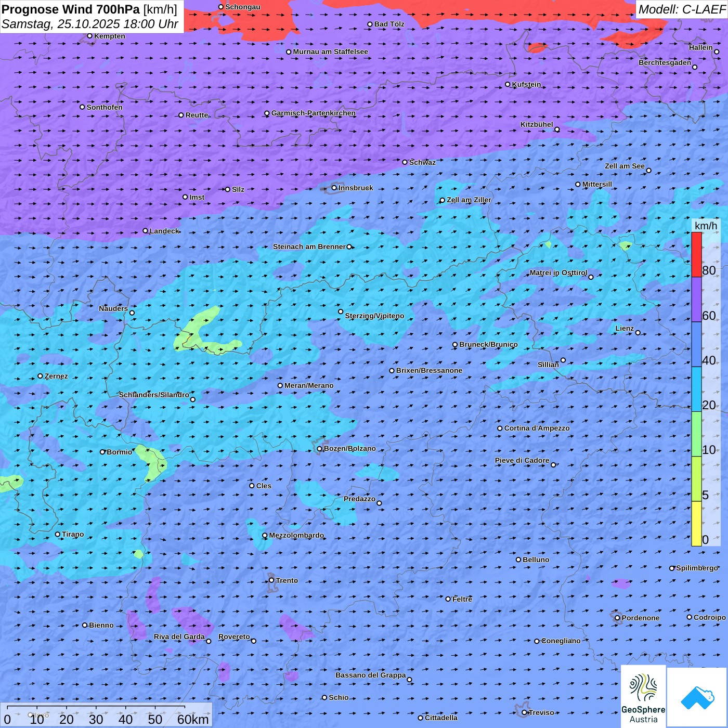Click the Bruneck/Brunico label
This screenshot has width=728, height=728.
point(488,344)
